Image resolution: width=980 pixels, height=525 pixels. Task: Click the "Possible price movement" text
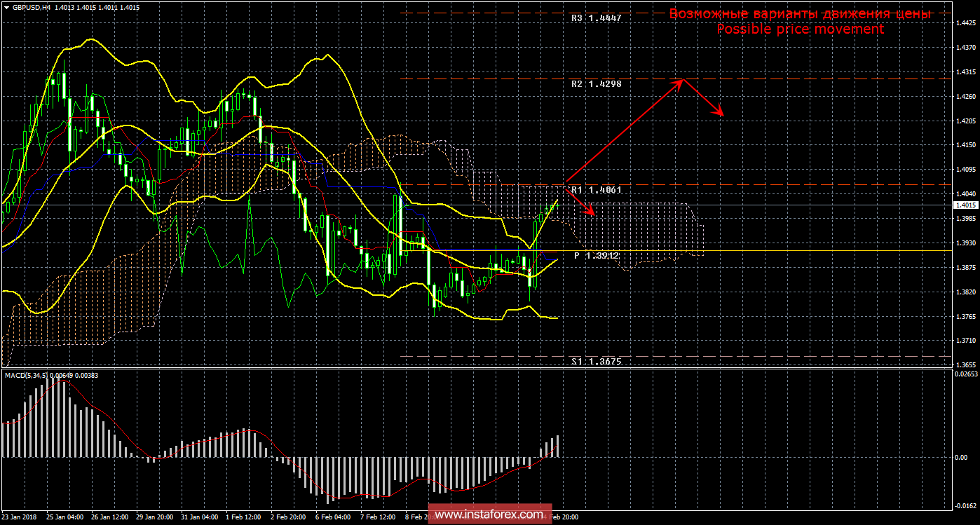[800, 29]
